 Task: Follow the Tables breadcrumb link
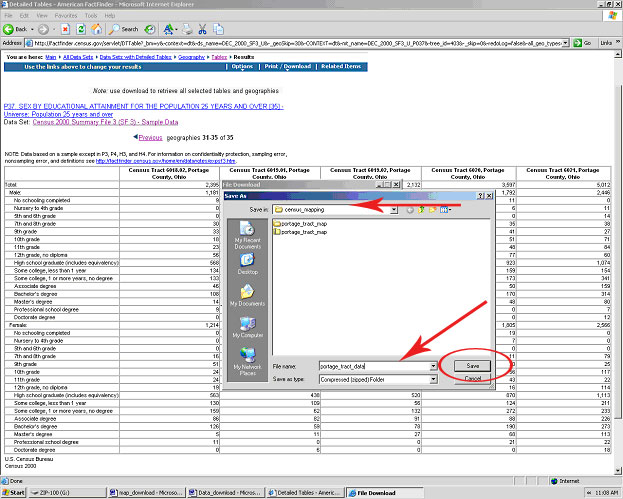pos(219,57)
